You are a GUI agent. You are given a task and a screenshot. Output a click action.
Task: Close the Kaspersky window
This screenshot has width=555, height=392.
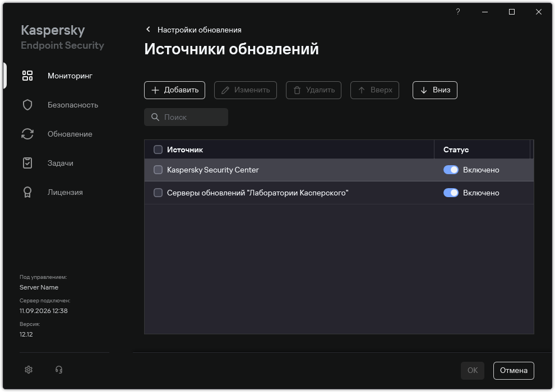(539, 12)
